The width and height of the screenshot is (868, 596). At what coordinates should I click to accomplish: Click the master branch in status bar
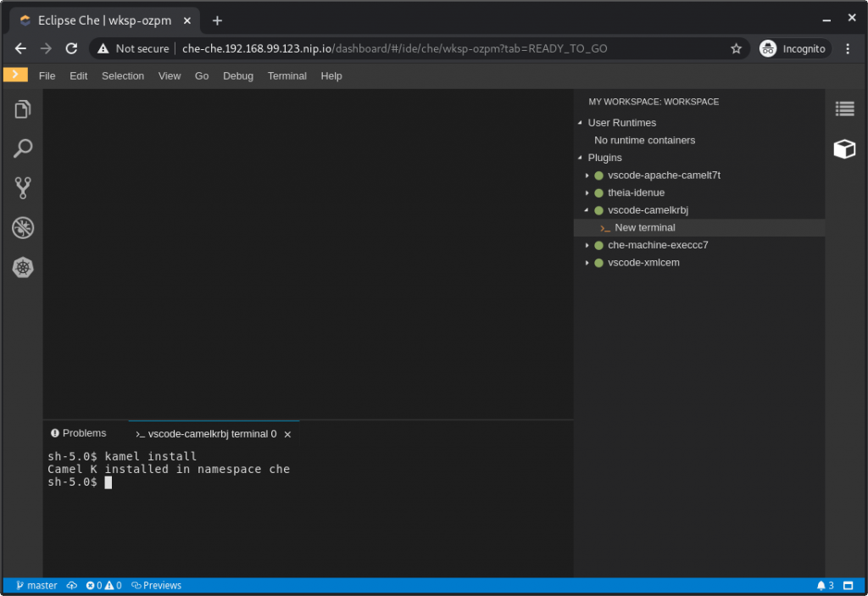[x=36, y=586]
